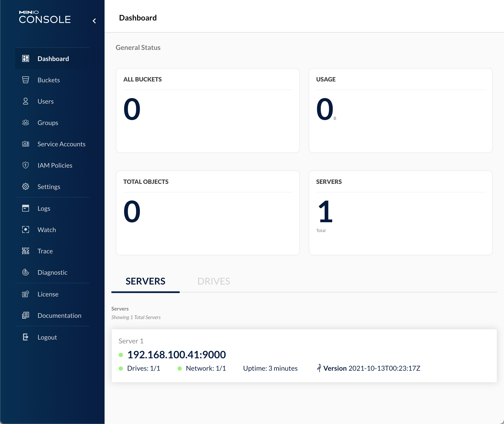Click the IAM Policies shield icon
This screenshot has height=424, width=504.
pyautogui.click(x=25, y=165)
